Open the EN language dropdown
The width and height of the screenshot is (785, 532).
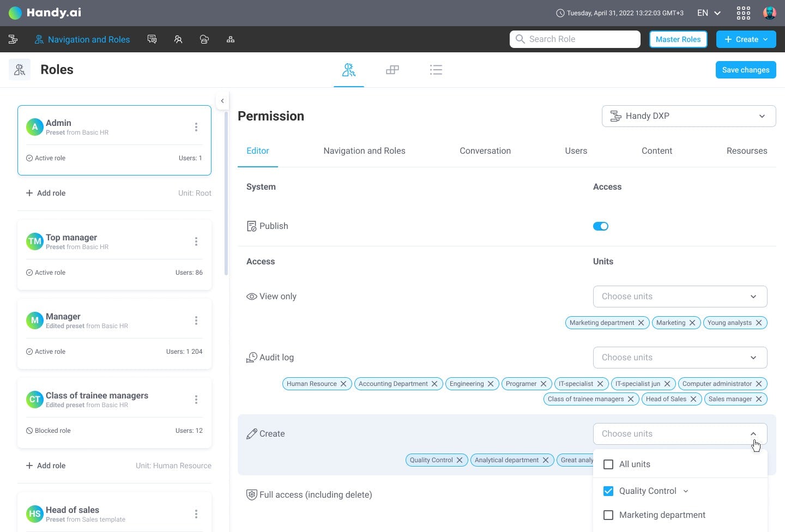(x=707, y=13)
